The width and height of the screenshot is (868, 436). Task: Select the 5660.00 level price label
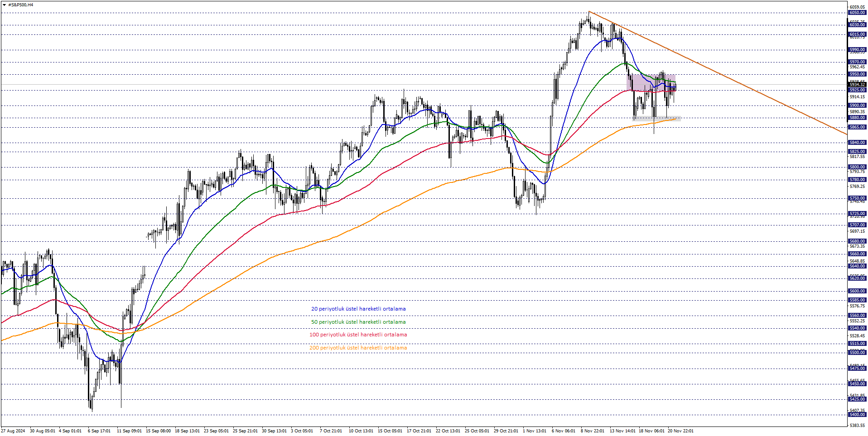857,254
